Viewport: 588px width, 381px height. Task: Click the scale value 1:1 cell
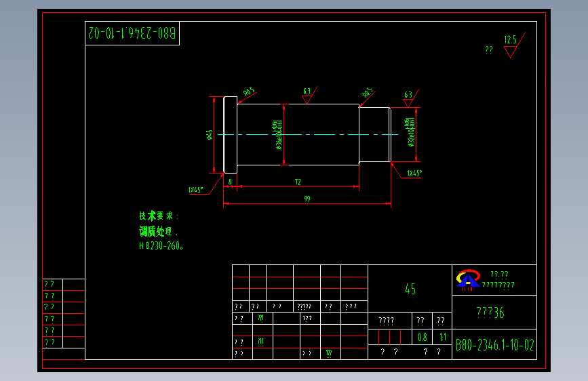click(x=442, y=337)
